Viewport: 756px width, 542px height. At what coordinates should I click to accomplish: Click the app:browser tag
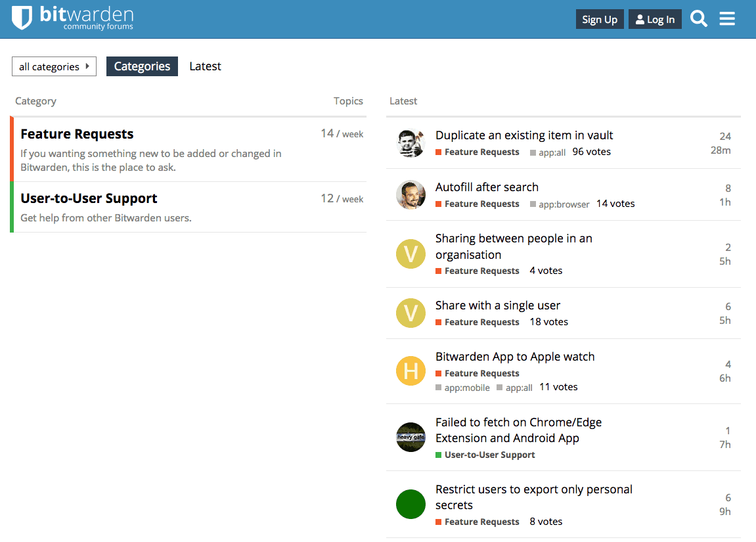click(x=560, y=204)
